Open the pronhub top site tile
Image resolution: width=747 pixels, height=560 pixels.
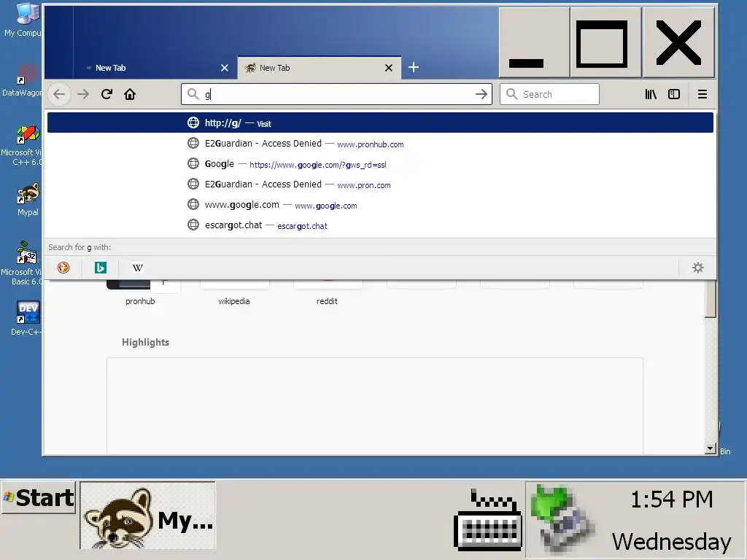(141, 292)
